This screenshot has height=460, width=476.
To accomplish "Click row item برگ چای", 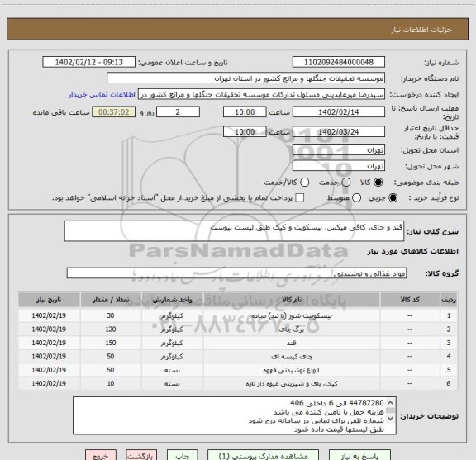I will pyautogui.click(x=292, y=330).
